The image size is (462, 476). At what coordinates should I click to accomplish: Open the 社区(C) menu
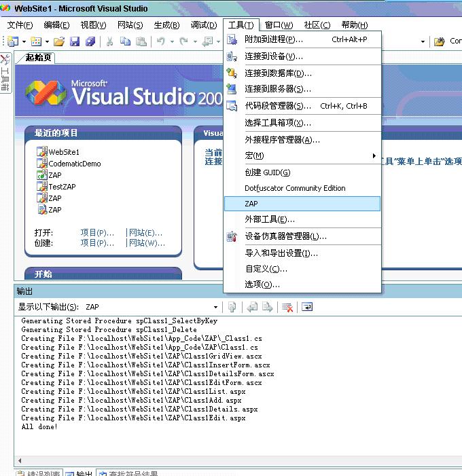pyautogui.click(x=317, y=25)
